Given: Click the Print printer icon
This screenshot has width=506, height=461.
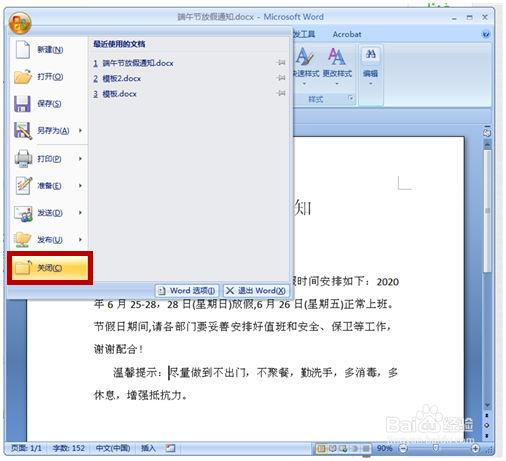Looking at the screenshot, I should coord(23,159).
